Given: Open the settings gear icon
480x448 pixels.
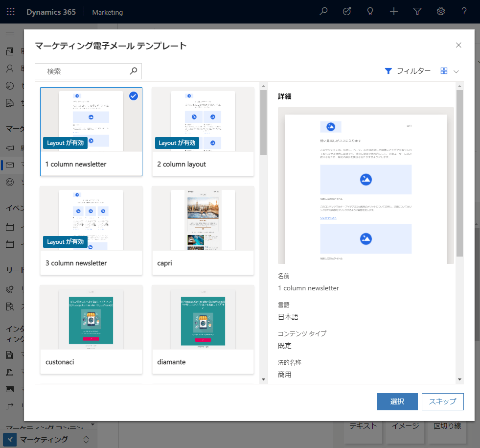Looking at the screenshot, I should pyautogui.click(x=441, y=12).
